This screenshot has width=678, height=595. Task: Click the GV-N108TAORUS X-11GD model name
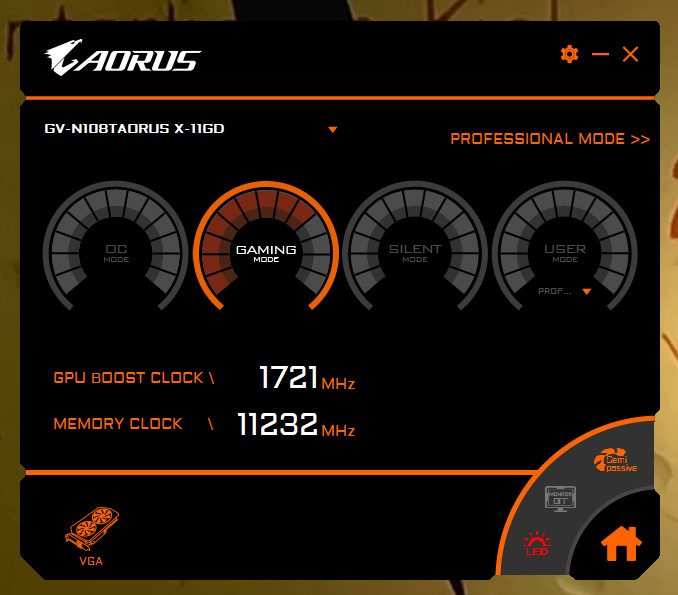[134, 128]
